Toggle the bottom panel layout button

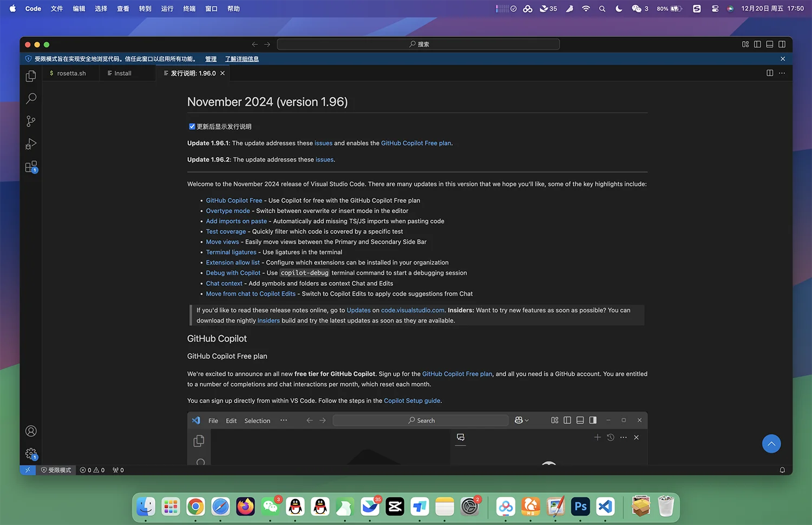coord(769,44)
